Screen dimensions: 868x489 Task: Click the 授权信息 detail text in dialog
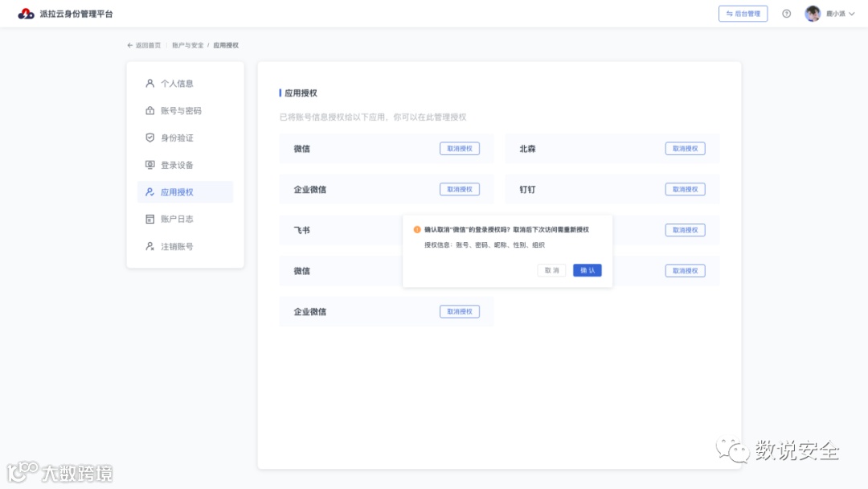[485, 244]
